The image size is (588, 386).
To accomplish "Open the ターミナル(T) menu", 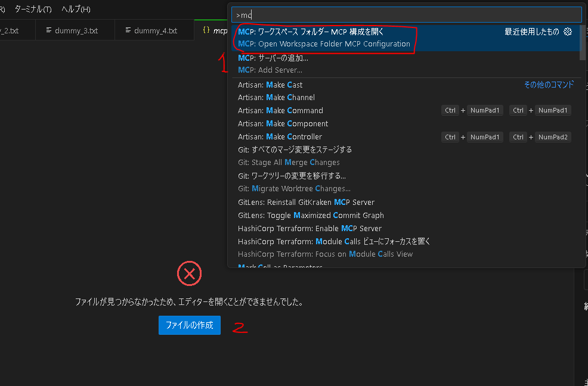I will tap(33, 9).
